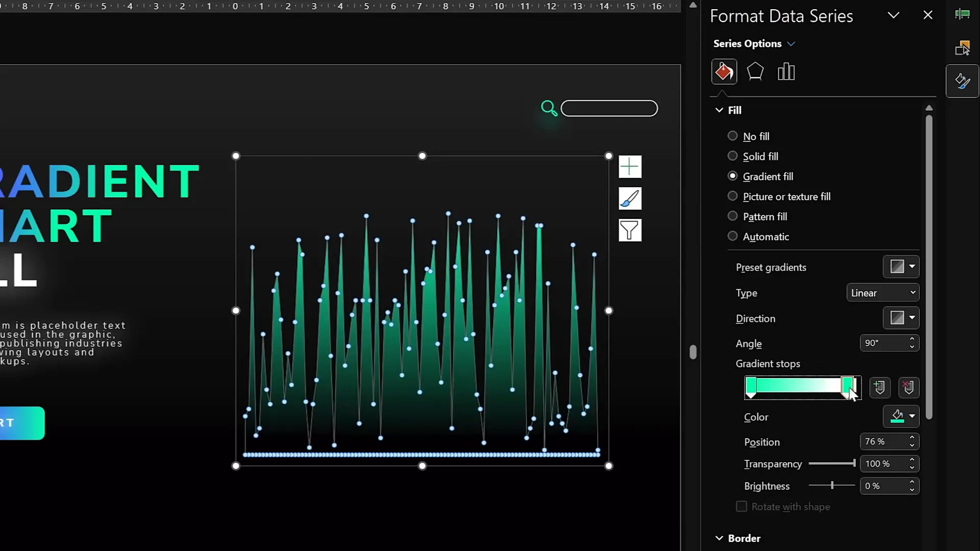Image resolution: width=980 pixels, height=551 pixels.
Task: Click the Brightness slider handle
Action: pos(832,486)
